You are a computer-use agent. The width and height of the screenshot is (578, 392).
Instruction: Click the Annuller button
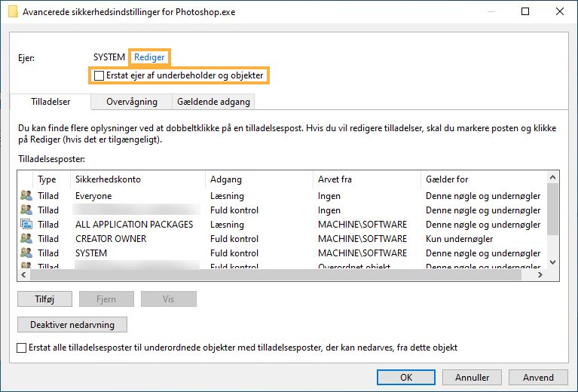point(472,377)
